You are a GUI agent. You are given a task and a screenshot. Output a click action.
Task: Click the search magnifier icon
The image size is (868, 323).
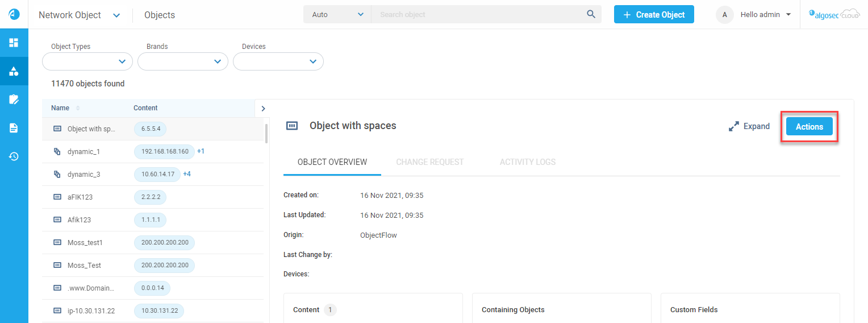click(591, 14)
